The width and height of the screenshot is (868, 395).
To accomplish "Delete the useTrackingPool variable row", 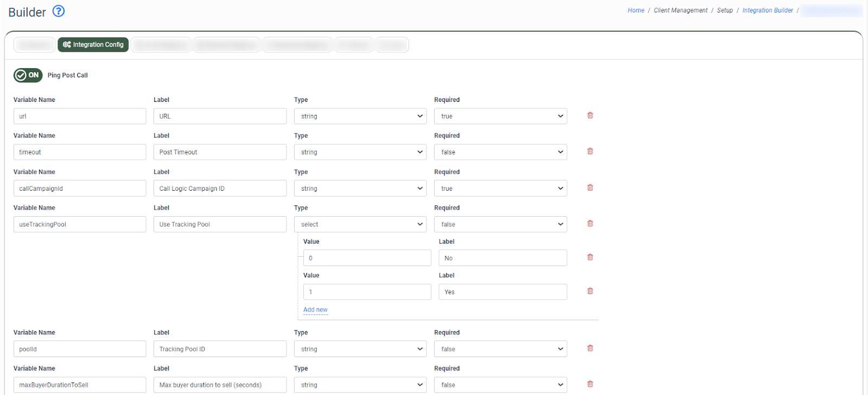I will coord(590,223).
